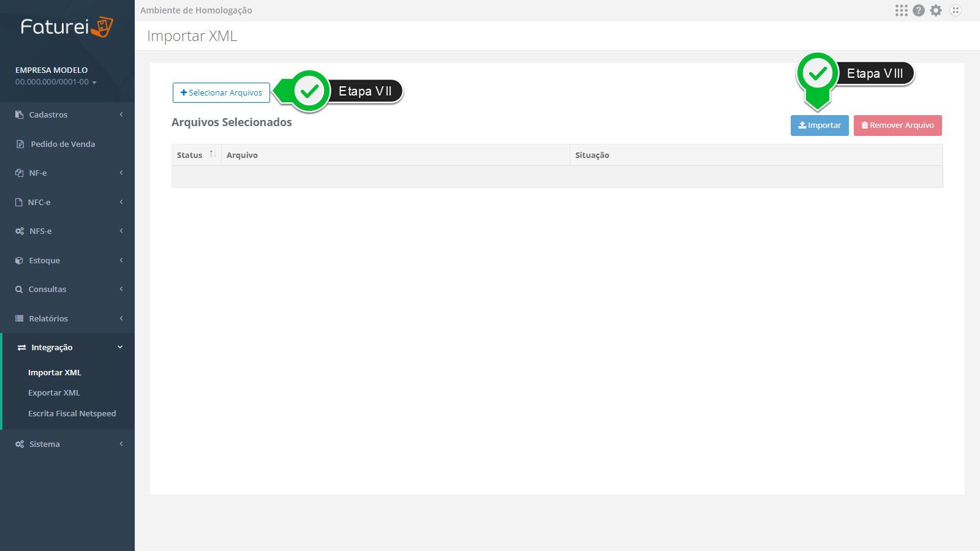
Task: Click the Integração arrows icon
Action: (x=21, y=347)
